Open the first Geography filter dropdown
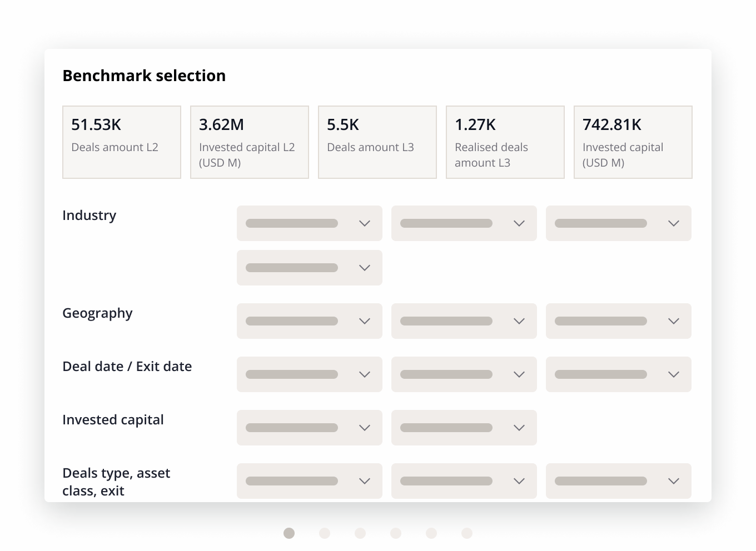This screenshot has height=551, width=756. 309,321
